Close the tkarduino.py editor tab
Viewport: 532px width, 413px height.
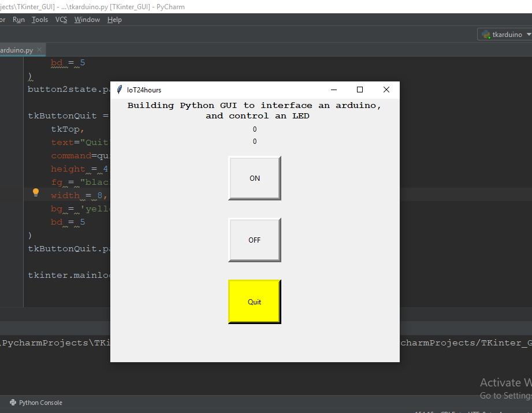(x=39, y=50)
